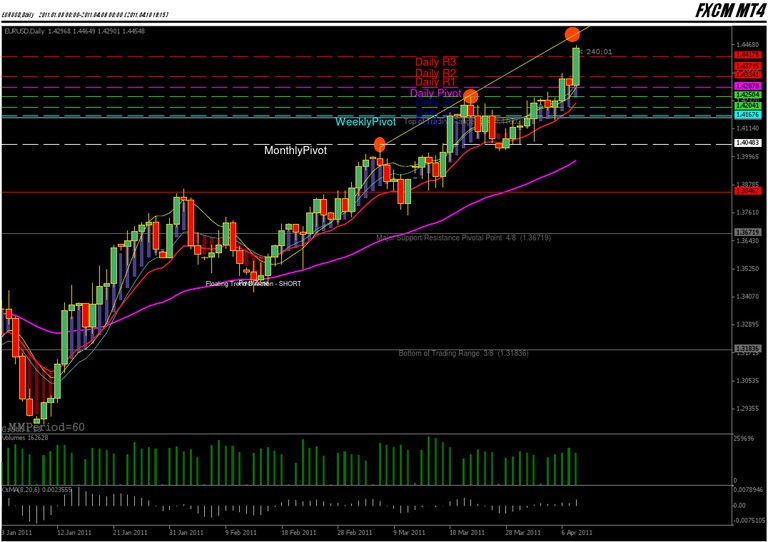Click the 31 Jan 2011 date label
The image size is (768, 542).
(186, 532)
